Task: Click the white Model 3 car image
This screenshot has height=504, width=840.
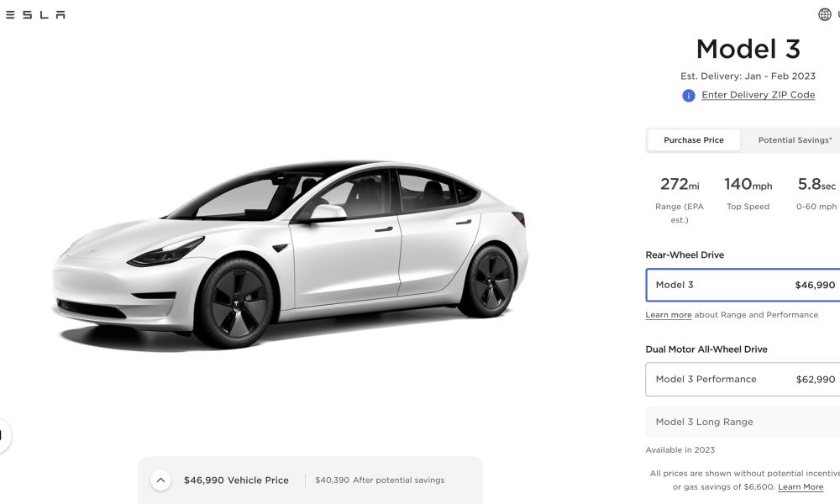Action: tap(290, 254)
